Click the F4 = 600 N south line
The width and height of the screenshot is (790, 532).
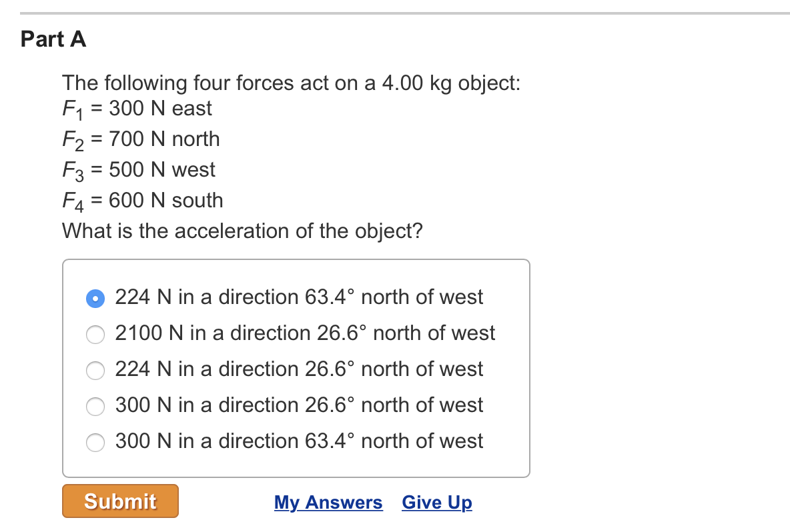pyautogui.click(x=141, y=200)
